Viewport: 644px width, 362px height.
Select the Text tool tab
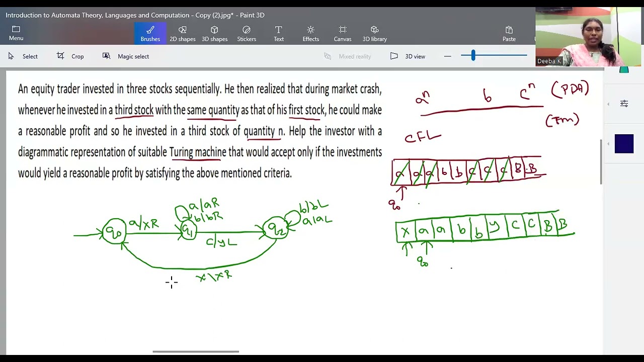point(278,34)
